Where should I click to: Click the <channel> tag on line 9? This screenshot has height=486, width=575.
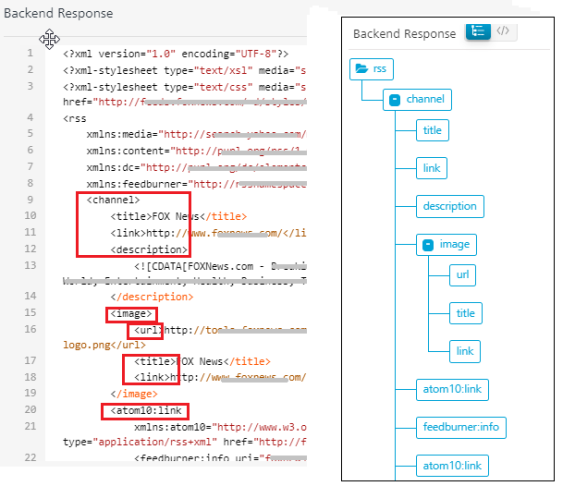pos(113,200)
